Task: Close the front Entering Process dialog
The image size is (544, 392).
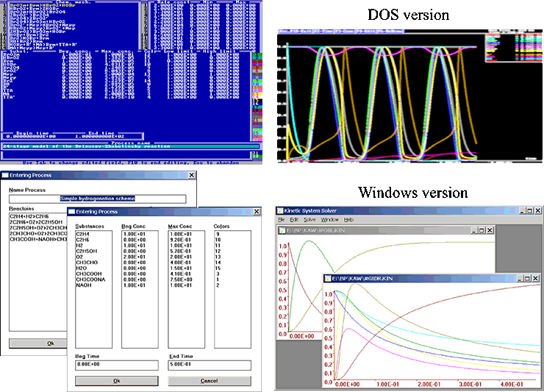Action: tap(255, 212)
